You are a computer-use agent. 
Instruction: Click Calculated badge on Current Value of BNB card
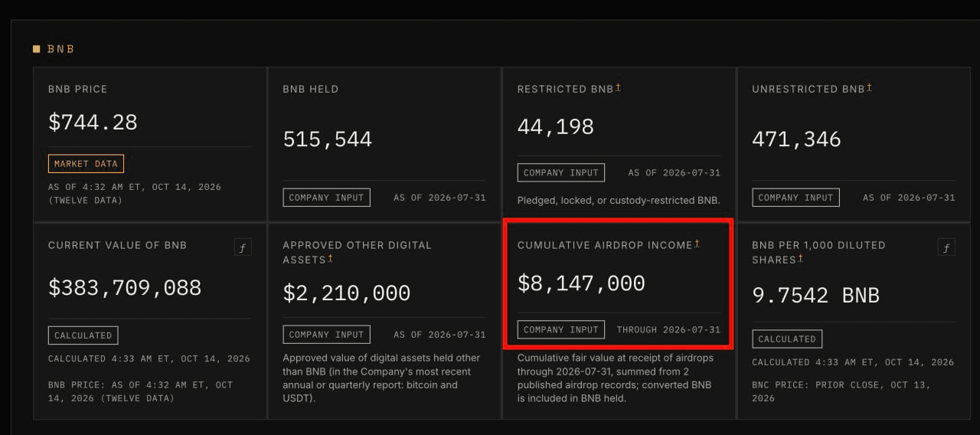click(83, 335)
